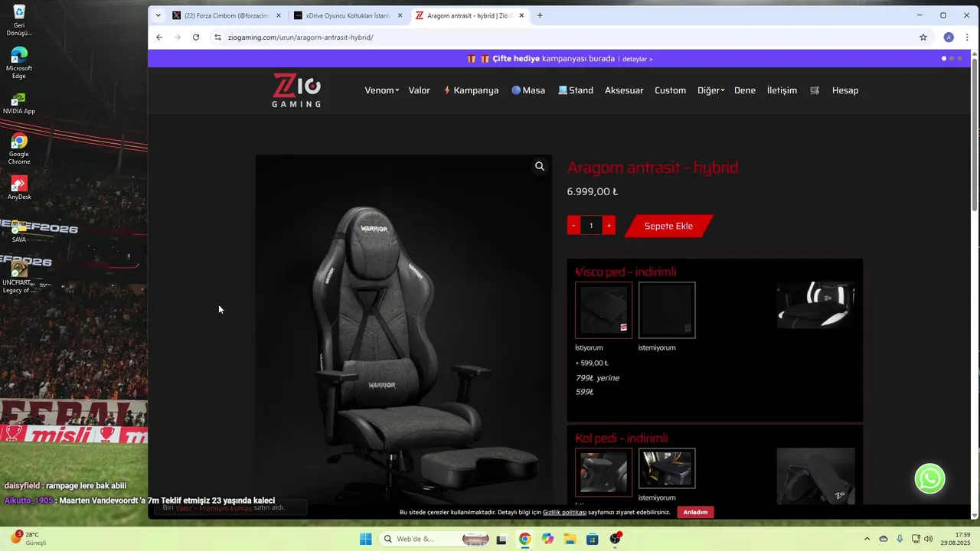Open Visco ped preview image on right

[x=815, y=305]
